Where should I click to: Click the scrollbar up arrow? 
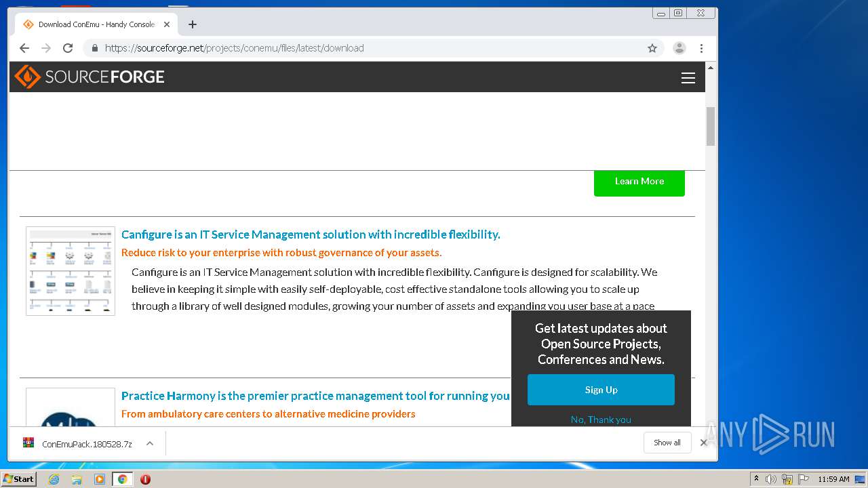(x=711, y=68)
